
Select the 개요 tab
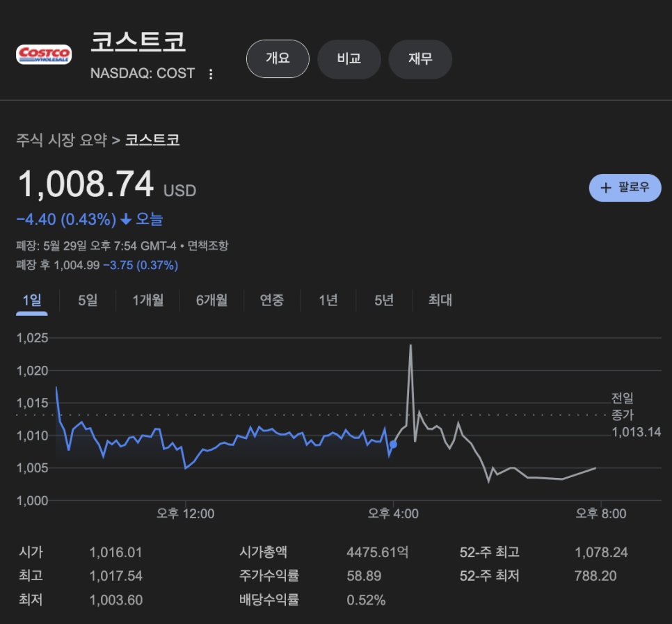tap(278, 58)
